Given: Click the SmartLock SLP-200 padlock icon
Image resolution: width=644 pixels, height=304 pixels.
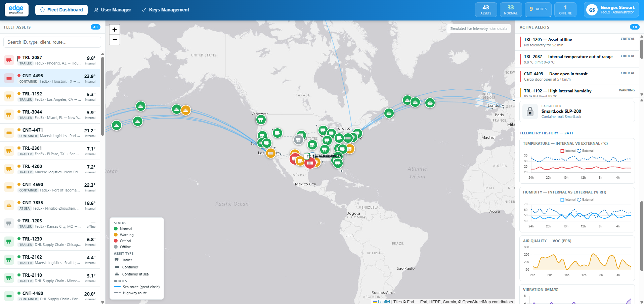Looking at the screenshot, I should click(530, 111).
